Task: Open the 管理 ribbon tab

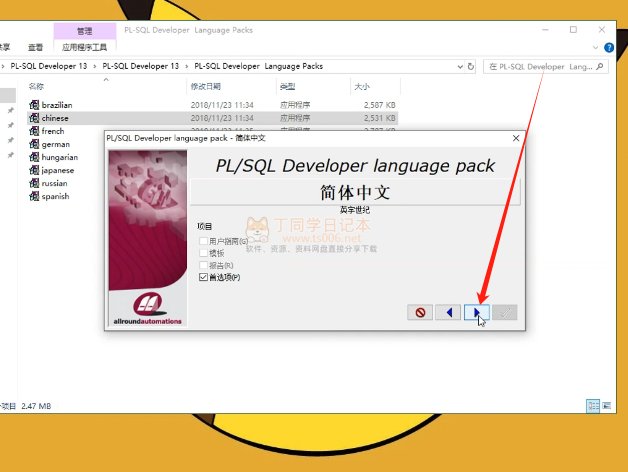Action: pos(85,31)
